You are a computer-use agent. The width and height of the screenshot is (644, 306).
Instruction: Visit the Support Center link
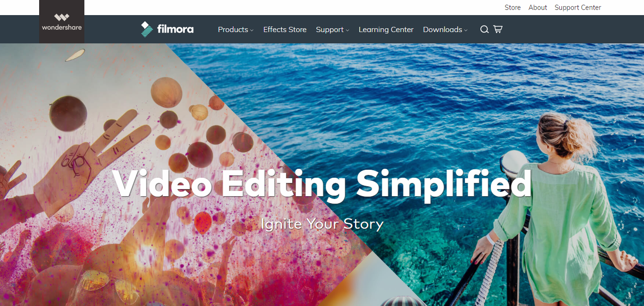point(578,8)
